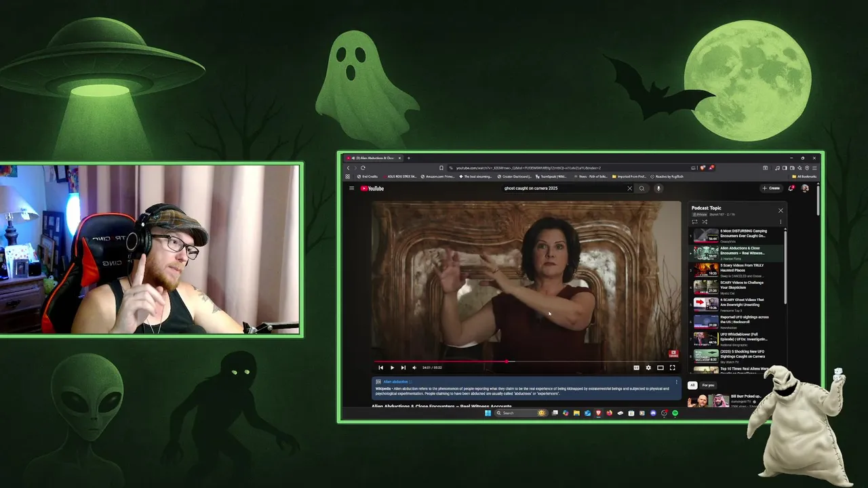This screenshot has width=868, height=488.
Task: Go back with the browser back arrow
Action: coord(348,168)
